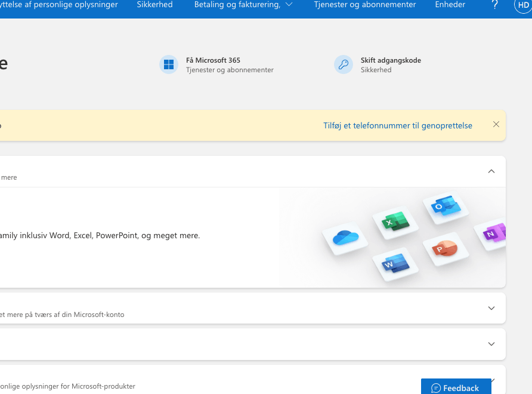Screen dimensions: 532x394
Task: Expand the empty third card chevron
Action: (x=491, y=344)
